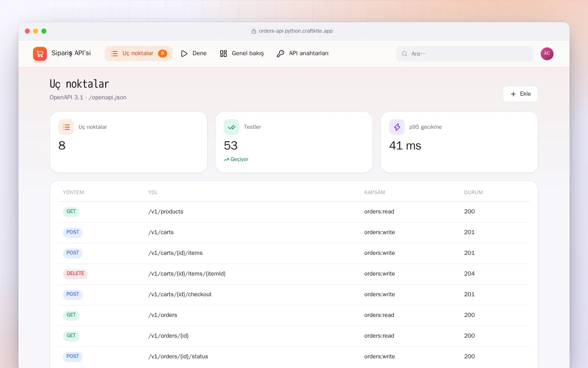Image resolution: width=588 pixels, height=368 pixels.
Task: Select the /v1/carts/{id}/checkout path
Action: tap(180, 294)
